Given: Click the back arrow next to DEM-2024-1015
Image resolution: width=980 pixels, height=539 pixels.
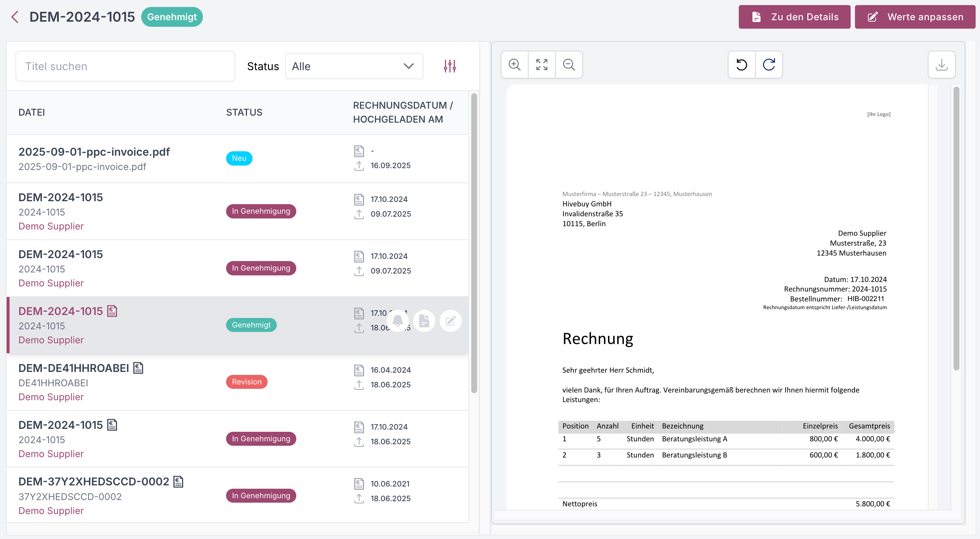Looking at the screenshot, I should tap(15, 17).
